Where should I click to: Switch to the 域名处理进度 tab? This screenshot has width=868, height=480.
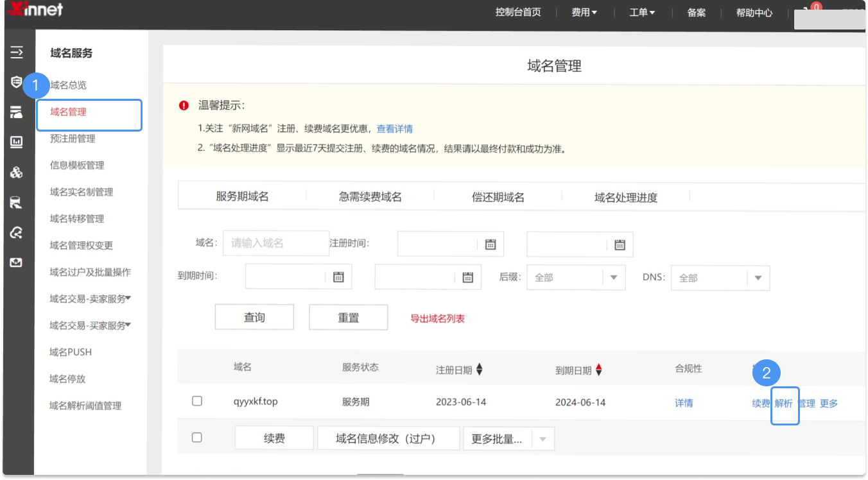626,198
